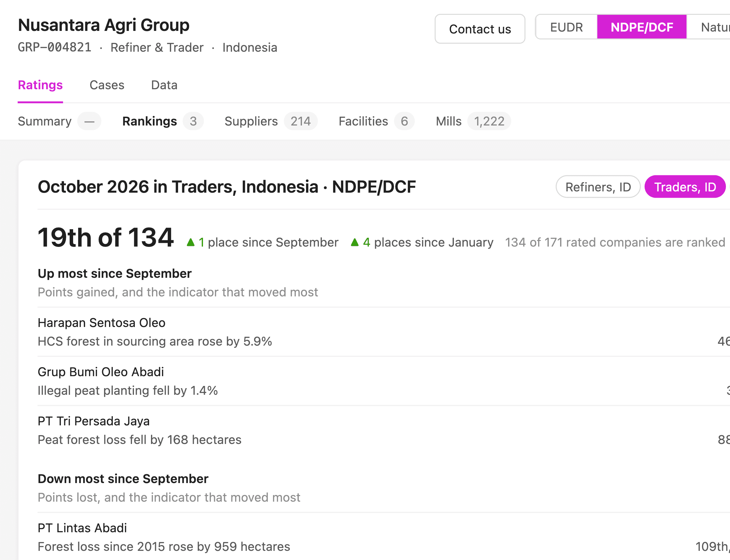Click the Contact us button
730x560 pixels.
tap(480, 29)
